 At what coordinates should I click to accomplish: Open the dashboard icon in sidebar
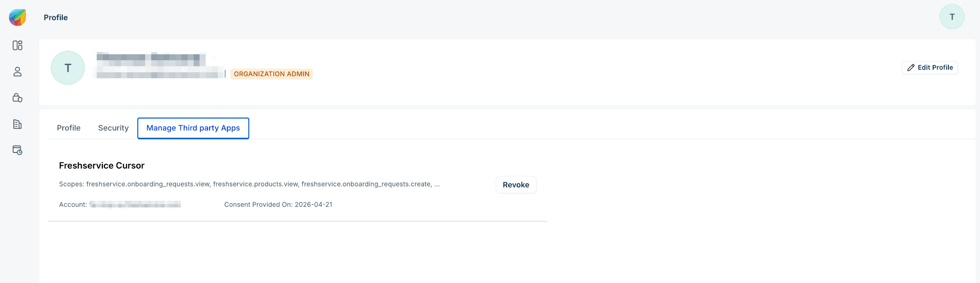(17, 45)
